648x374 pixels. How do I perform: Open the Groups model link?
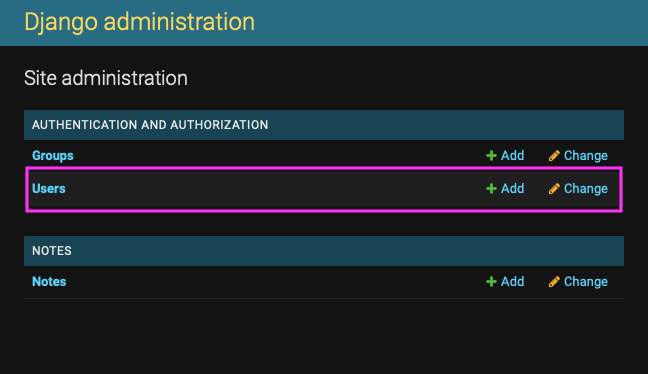[x=53, y=156]
